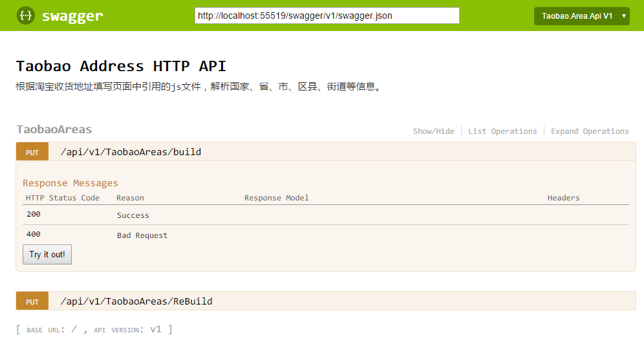Click the Try it out! button
This screenshot has width=644, height=344.
point(47,255)
